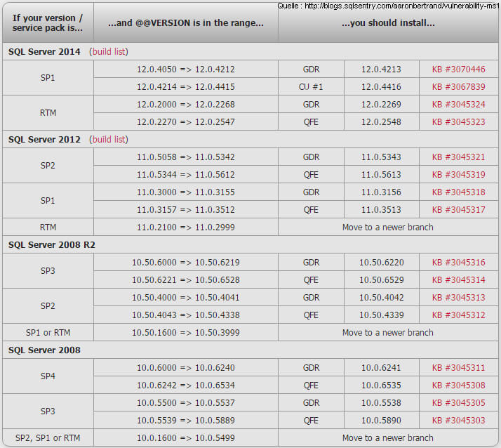Screen dimensions: 501x448
Task: Open KB #3045311 link
Action: click(458, 368)
